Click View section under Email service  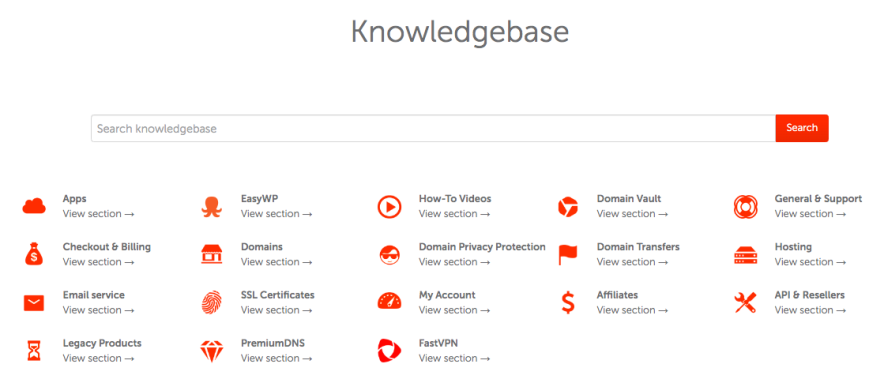[99, 310]
